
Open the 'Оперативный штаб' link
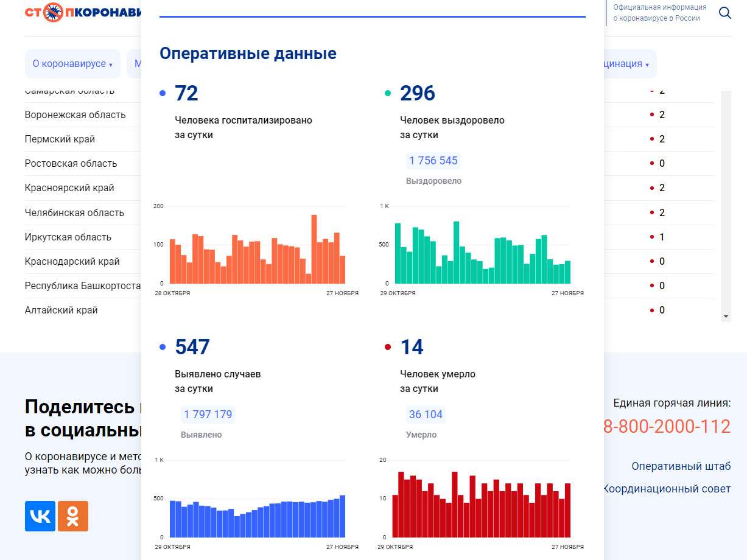(x=681, y=466)
